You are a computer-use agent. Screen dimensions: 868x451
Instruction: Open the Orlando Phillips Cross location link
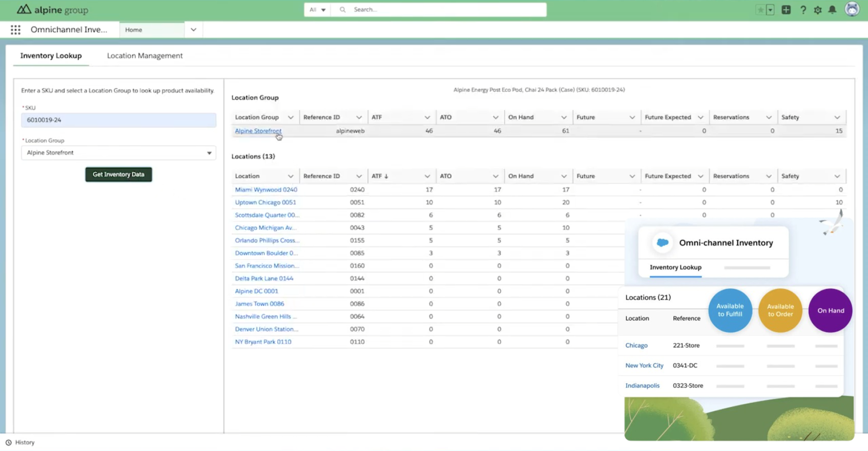pos(267,240)
